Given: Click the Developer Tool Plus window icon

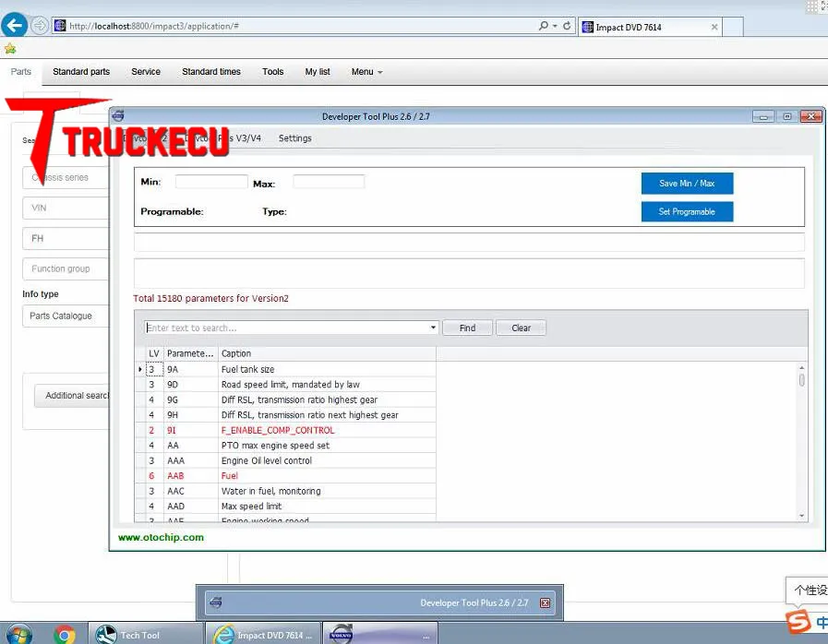Looking at the screenshot, I should 118,115.
